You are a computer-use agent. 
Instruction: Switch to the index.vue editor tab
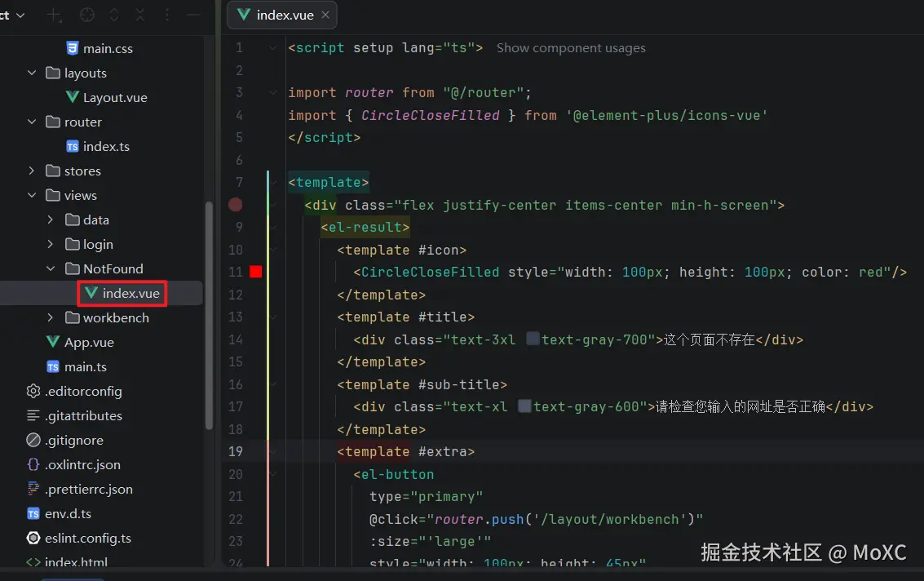(281, 16)
